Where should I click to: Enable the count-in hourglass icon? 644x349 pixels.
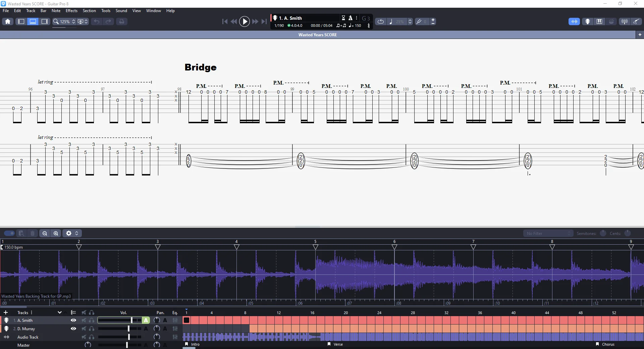343,18
